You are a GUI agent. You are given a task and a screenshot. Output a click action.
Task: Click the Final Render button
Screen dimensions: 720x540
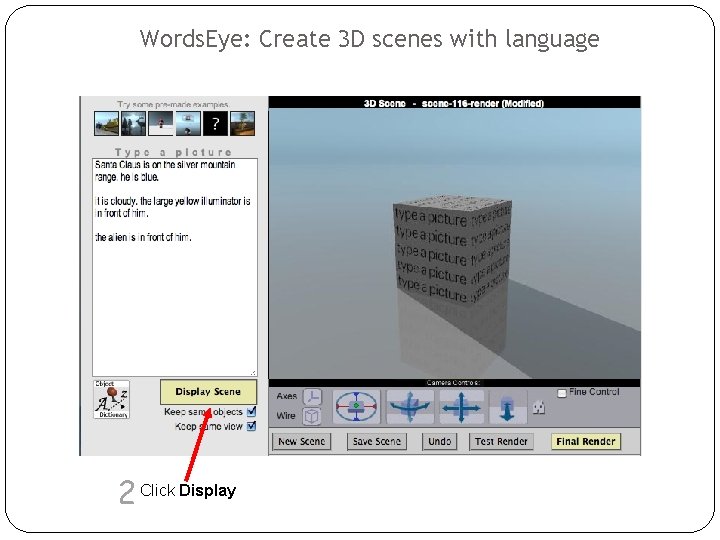585,441
